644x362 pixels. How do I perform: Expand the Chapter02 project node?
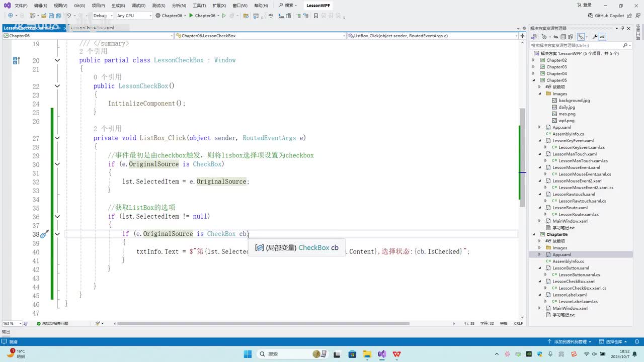tap(534, 60)
